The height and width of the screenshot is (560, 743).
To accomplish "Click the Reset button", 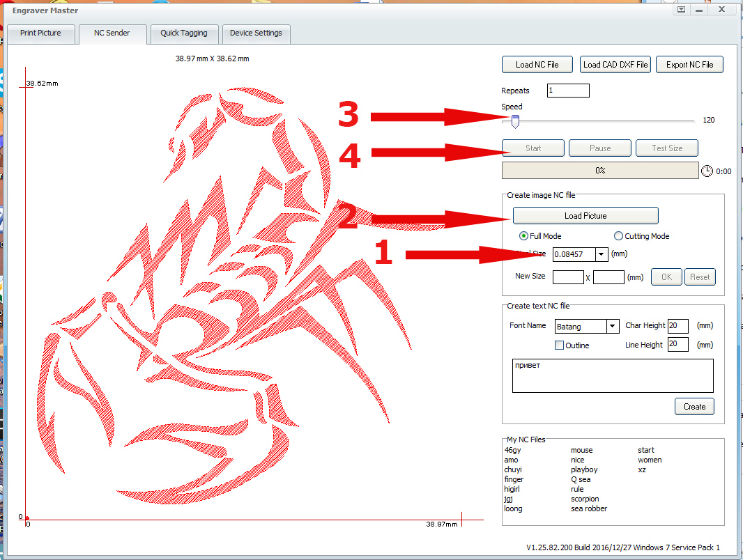I will click(700, 277).
